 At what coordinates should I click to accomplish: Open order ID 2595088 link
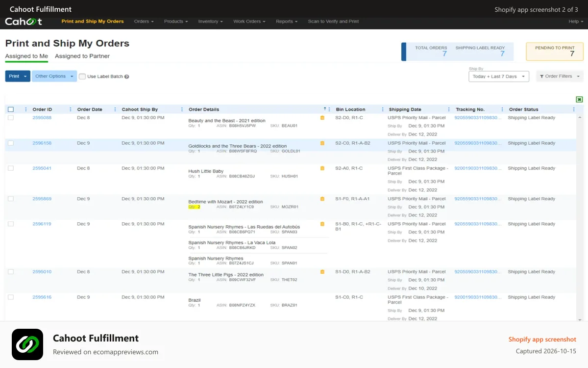click(x=42, y=118)
